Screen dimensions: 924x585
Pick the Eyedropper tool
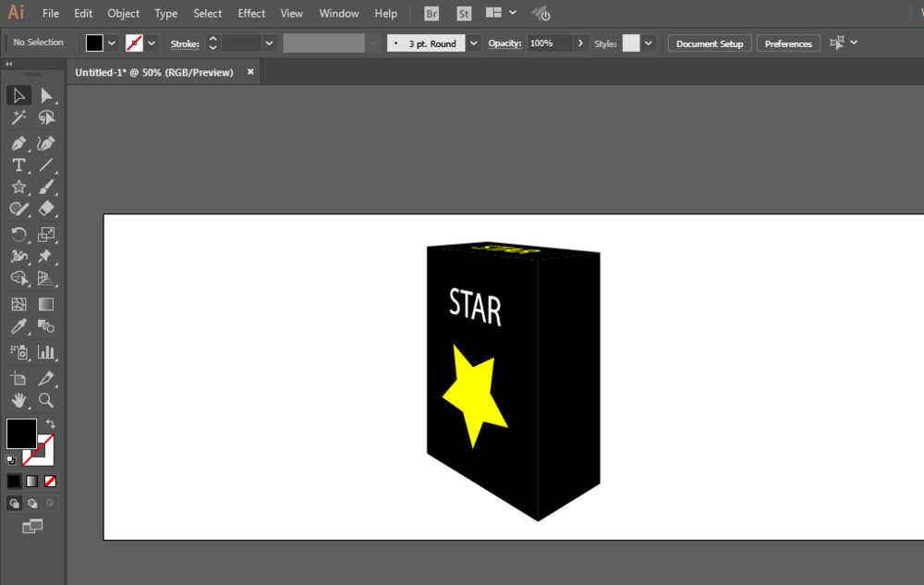tap(18, 327)
